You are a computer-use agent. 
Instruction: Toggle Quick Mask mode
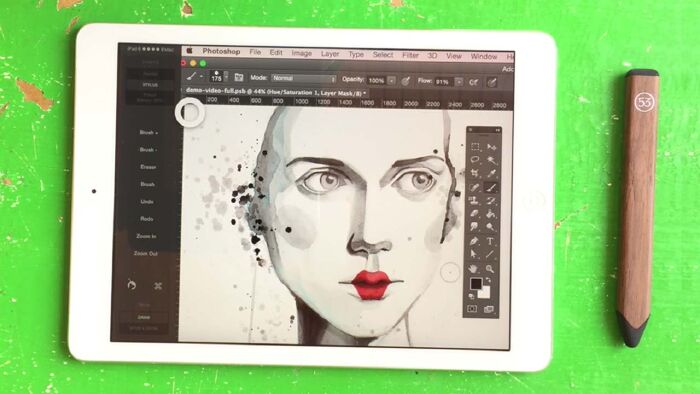[472, 309]
